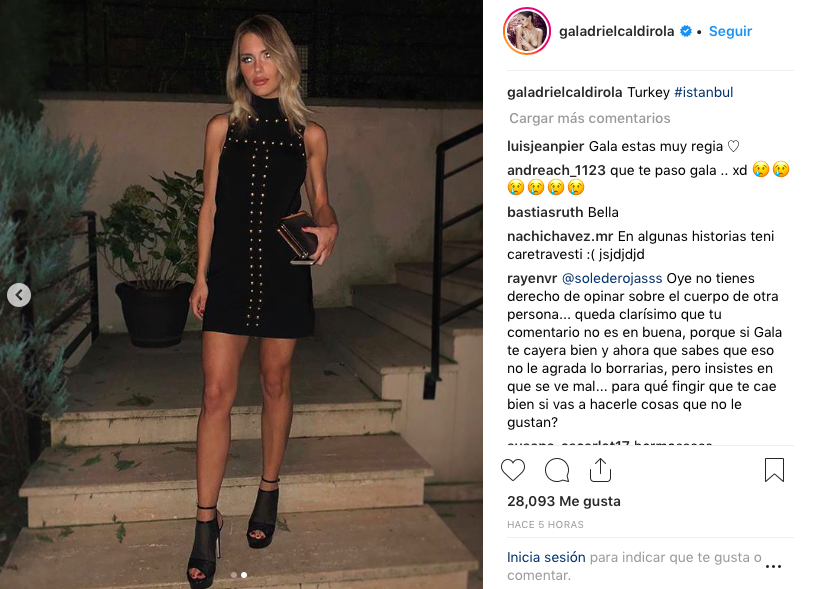Open comments via the speech bubble icon
Image resolution: width=814 pixels, height=589 pixels.
click(557, 470)
